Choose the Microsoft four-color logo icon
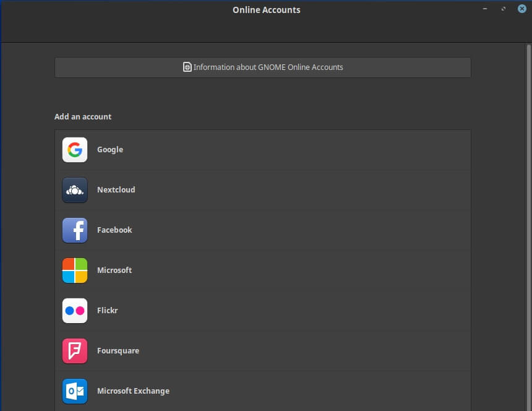The width and height of the screenshot is (532, 411). [75, 270]
